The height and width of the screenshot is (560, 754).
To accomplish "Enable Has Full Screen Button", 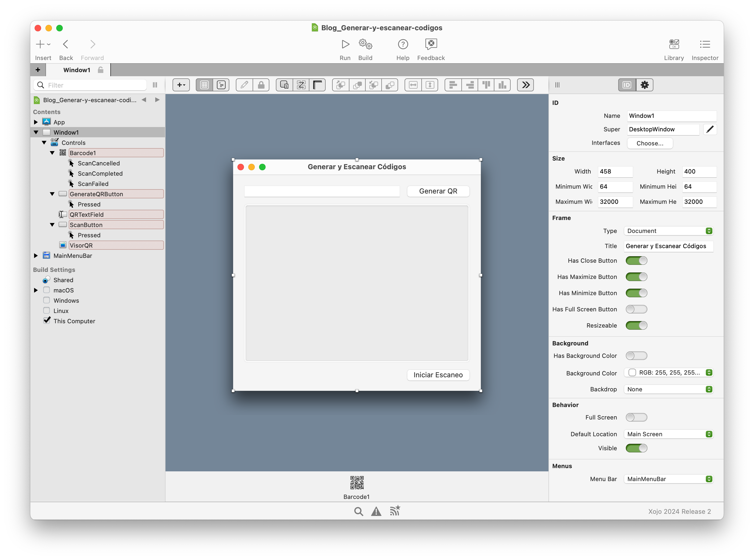I will tap(636, 309).
